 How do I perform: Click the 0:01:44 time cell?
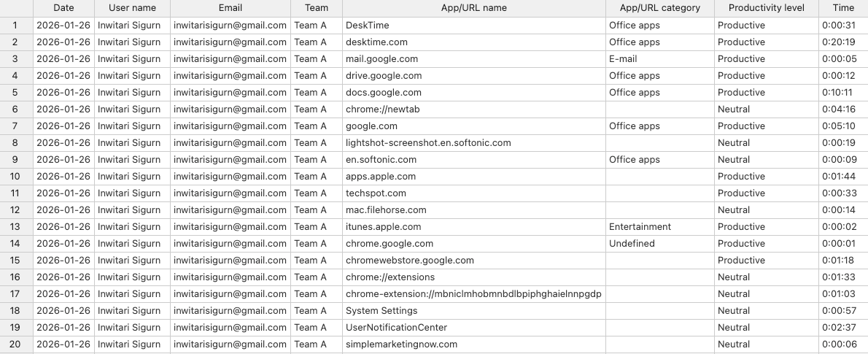point(843,177)
